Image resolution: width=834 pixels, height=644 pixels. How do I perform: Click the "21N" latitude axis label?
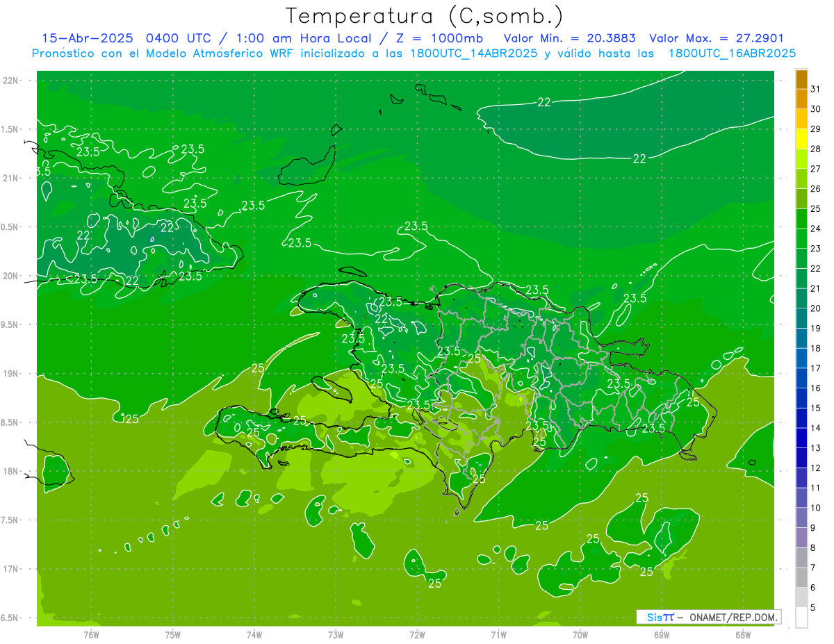point(11,178)
